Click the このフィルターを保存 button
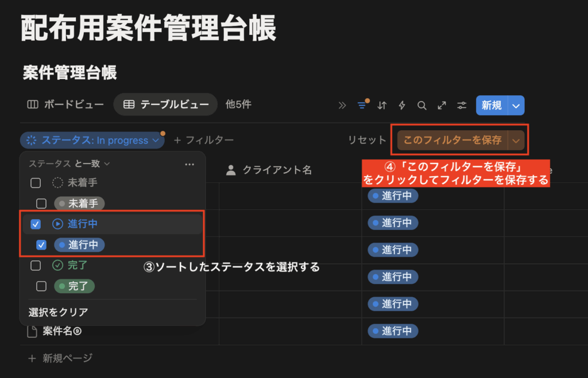This screenshot has height=378, width=588. pyautogui.click(x=452, y=140)
